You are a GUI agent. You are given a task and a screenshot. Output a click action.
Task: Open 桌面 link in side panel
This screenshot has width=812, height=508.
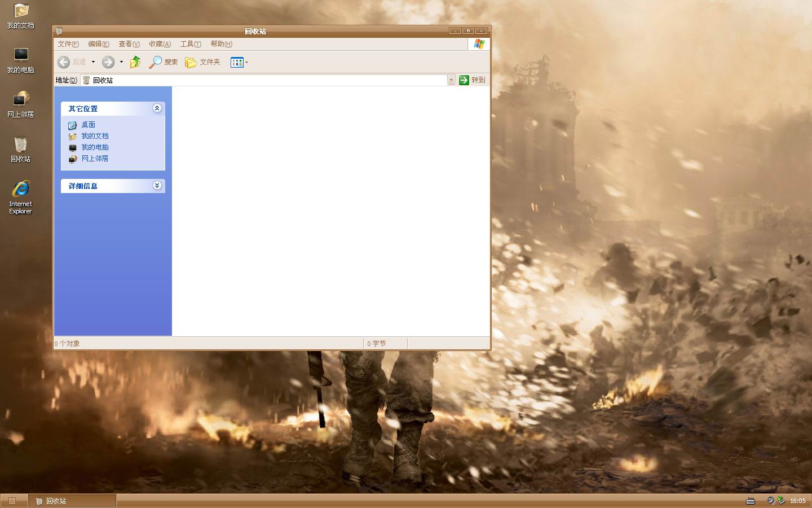(x=89, y=125)
